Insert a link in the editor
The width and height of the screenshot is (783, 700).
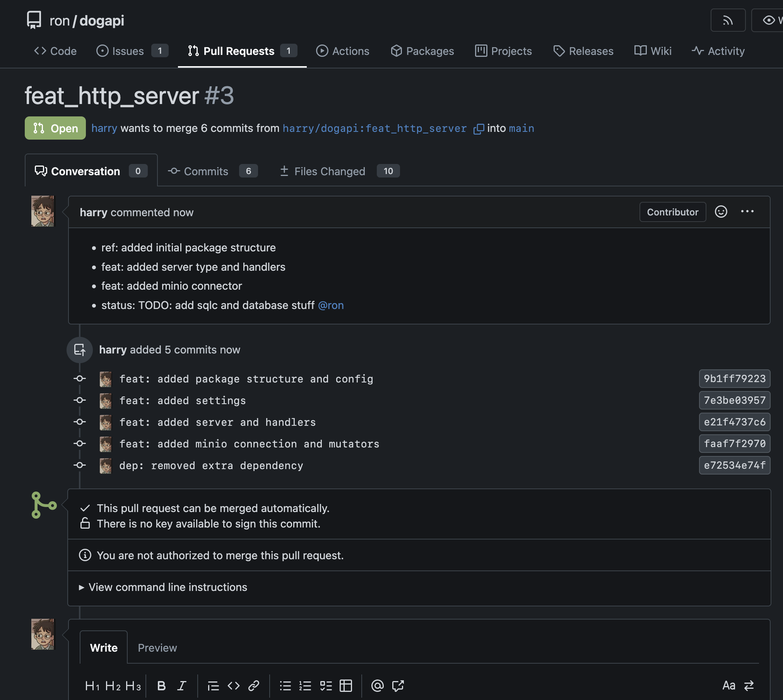(254, 686)
